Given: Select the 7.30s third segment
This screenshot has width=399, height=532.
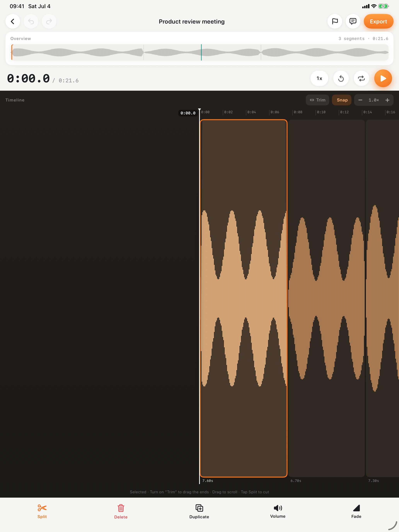Looking at the screenshot, I should tap(382, 298).
